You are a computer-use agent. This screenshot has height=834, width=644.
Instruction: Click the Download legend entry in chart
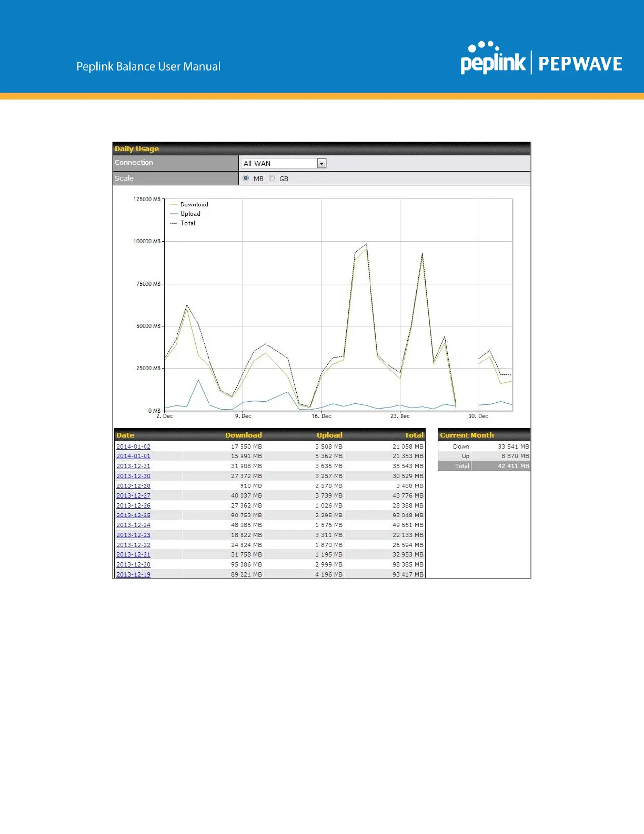coord(189,204)
